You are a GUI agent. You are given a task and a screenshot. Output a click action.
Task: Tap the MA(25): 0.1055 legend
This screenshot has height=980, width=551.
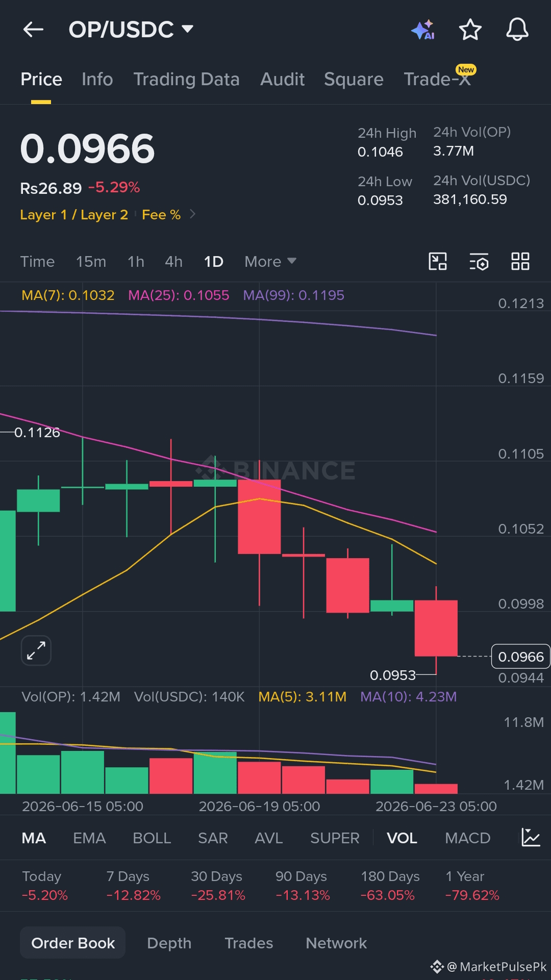pos(179,295)
